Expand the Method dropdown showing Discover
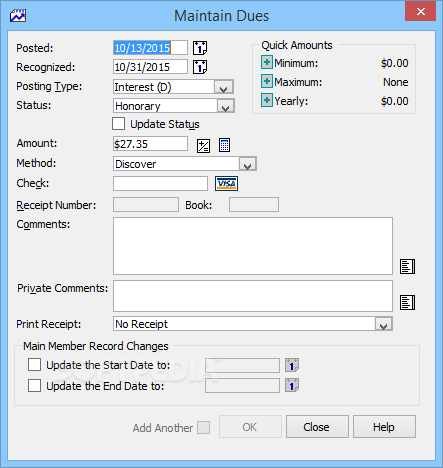The height and width of the screenshot is (468, 443). click(x=247, y=164)
